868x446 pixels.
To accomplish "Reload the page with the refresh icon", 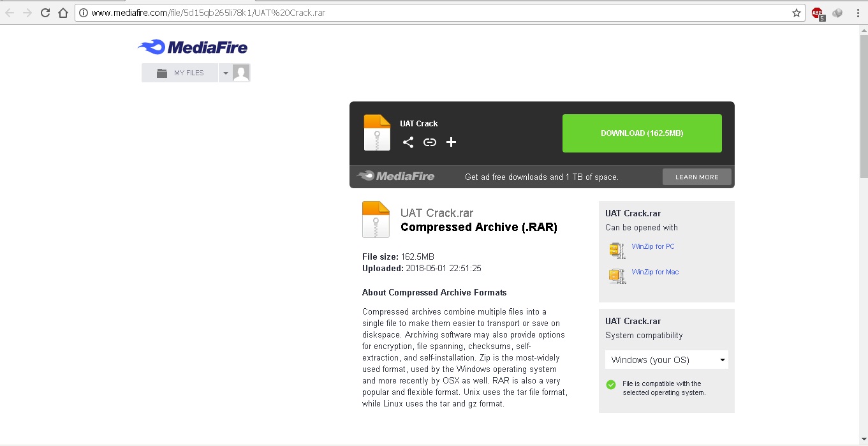I will pyautogui.click(x=45, y=13).
